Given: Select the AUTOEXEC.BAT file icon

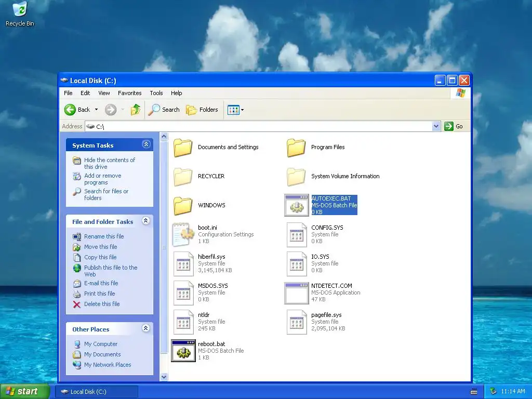Looking at the screenshot, I should 297,205.
